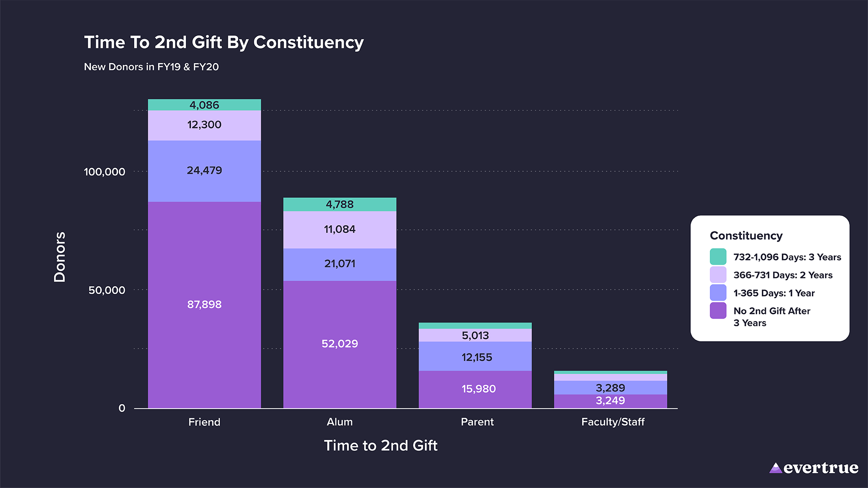Click the Faculty/Staff x-axis label
The width and height of the screenshot is (868, 488).
pos(613,422)
